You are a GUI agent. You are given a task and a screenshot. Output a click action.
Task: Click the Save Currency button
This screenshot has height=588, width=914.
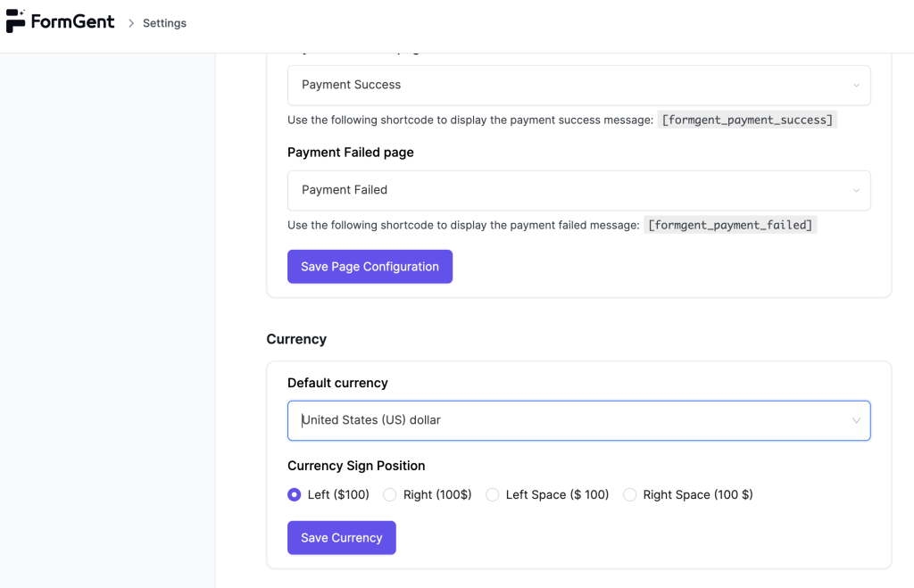coord(342,538)
